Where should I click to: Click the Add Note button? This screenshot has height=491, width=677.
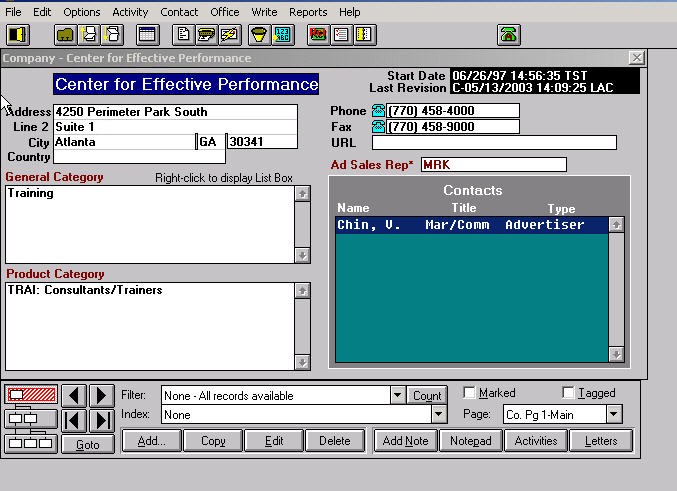click(x=405, y=440)
